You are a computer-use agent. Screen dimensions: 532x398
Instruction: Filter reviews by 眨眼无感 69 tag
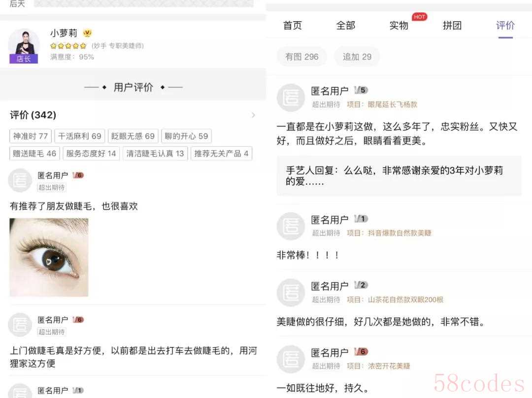133,136
